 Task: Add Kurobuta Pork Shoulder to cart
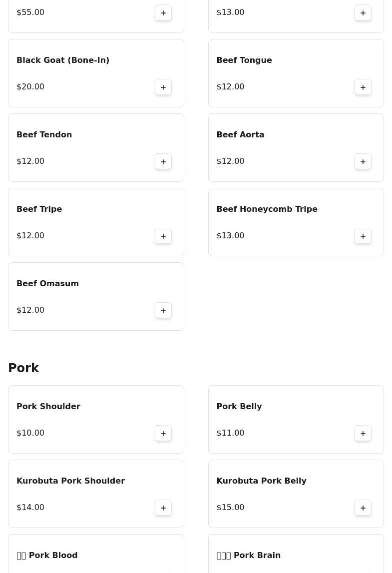click(x=163, y=508)
